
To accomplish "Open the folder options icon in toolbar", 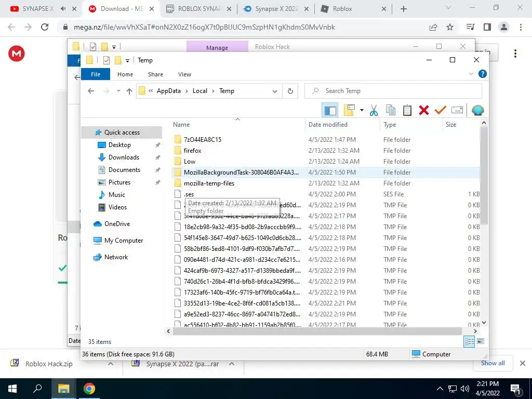I will [350, 110].
